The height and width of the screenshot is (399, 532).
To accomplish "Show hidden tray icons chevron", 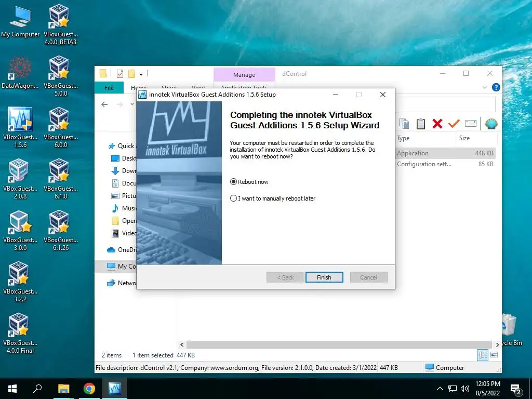I will [440, 389].
